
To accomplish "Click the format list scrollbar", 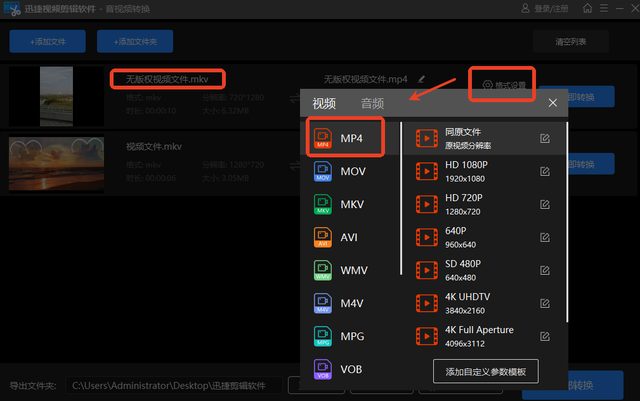I will click(x=401, y=198).
